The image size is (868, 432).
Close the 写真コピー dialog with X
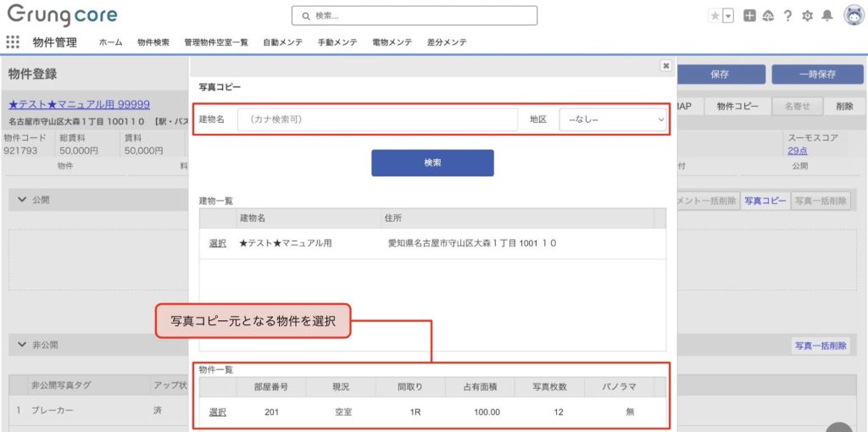coord(665,65)
